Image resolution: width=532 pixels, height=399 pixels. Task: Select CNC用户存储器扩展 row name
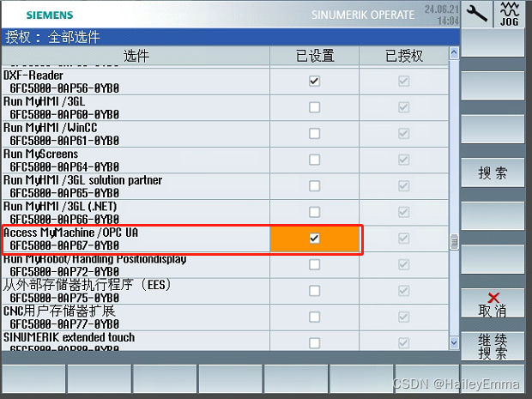[x=59, y=311]
